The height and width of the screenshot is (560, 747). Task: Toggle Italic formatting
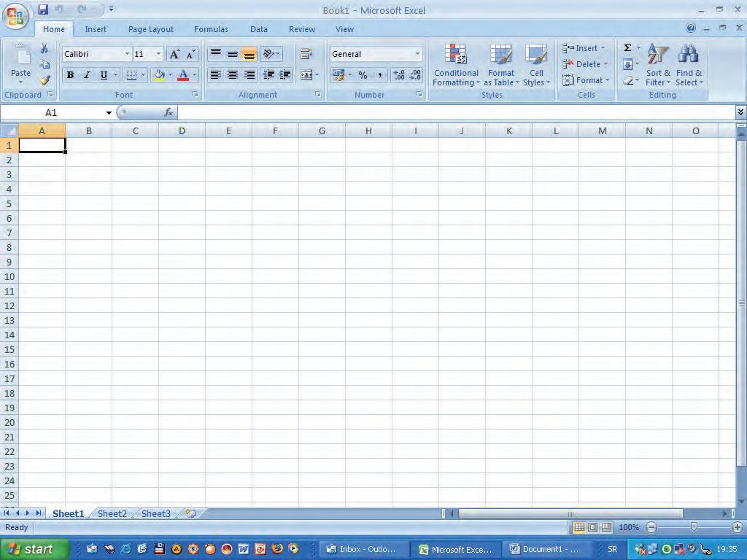point(87,75)
